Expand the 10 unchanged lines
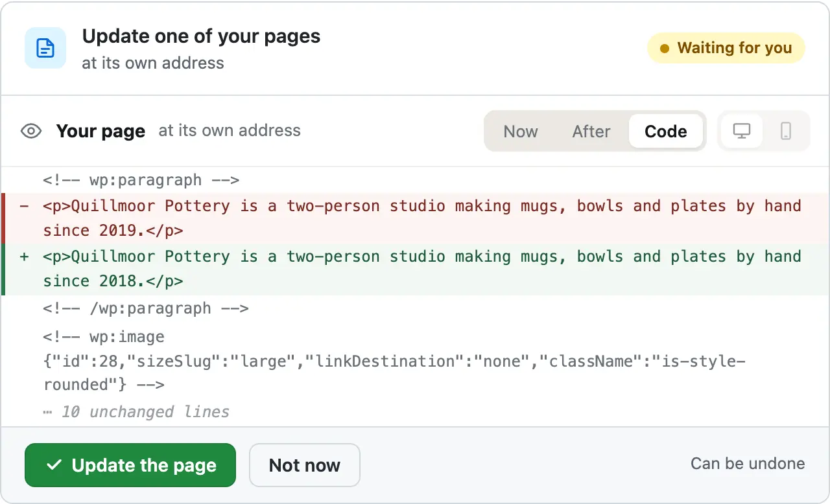 137,412
